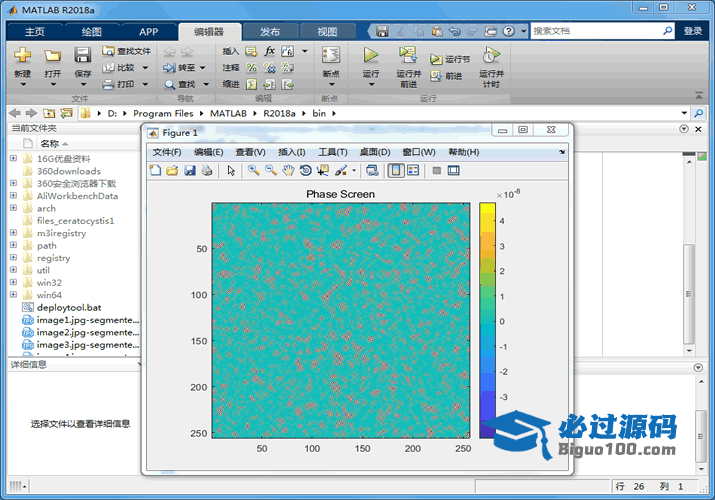This screenshot has width=715, height=500.
Task: Expand the arch folder node
Action: pos(13,208)
